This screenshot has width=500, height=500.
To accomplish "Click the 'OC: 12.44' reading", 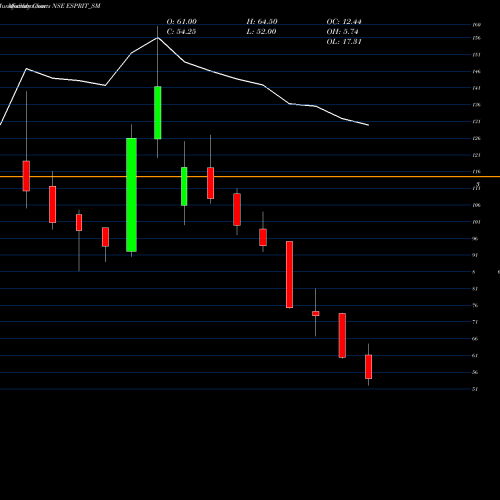I will click(x=344, y=22).
